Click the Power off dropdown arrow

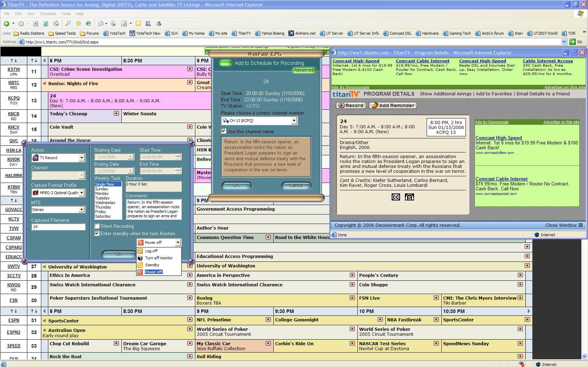(178, 243)
